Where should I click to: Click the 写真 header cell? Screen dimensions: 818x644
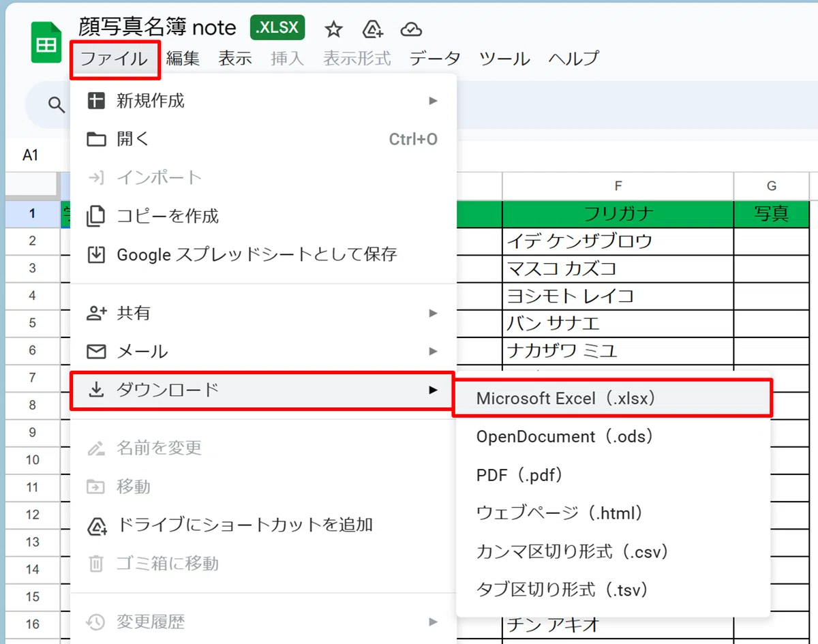coord(772,214)
